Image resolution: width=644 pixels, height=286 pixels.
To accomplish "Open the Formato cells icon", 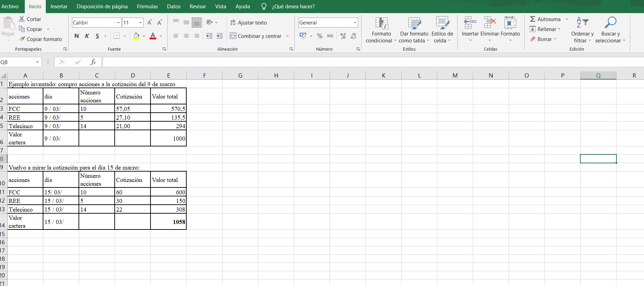I will coord(510,23).
